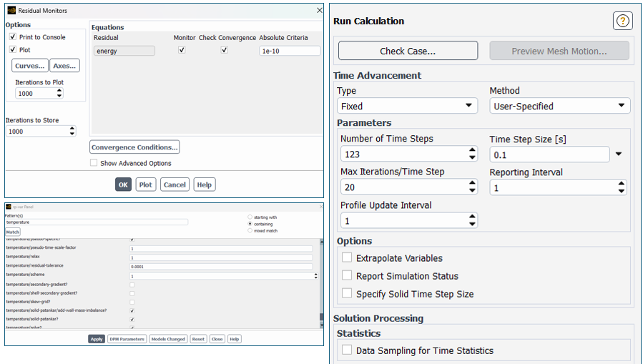Check temperature/shell-secondary-gradient? box

(x=132, y=293)
